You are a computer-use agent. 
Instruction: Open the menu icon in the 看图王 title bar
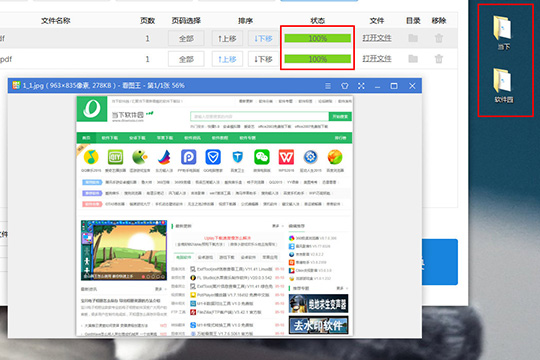pos(328,86)
